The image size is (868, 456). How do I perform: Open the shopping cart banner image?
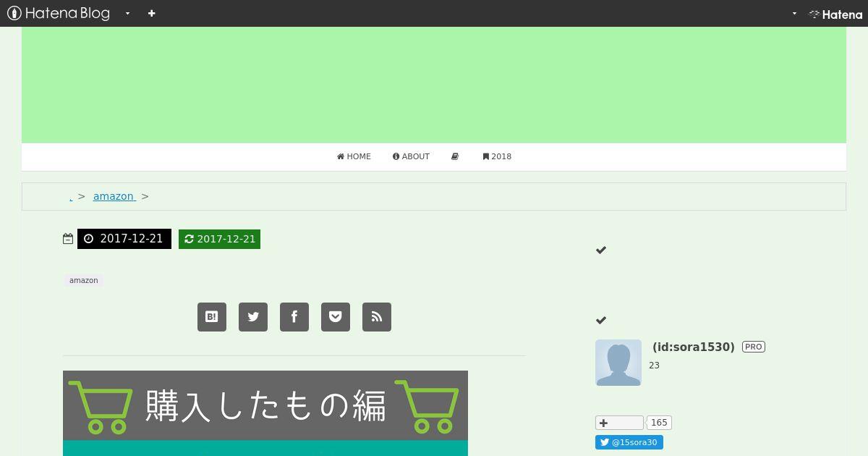pos(265,413)
